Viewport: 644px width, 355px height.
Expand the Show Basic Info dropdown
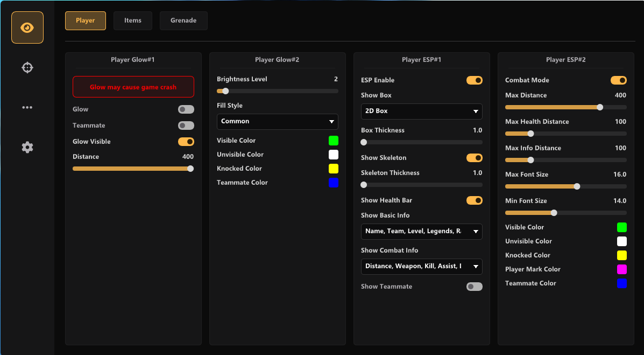click(421, 231)
